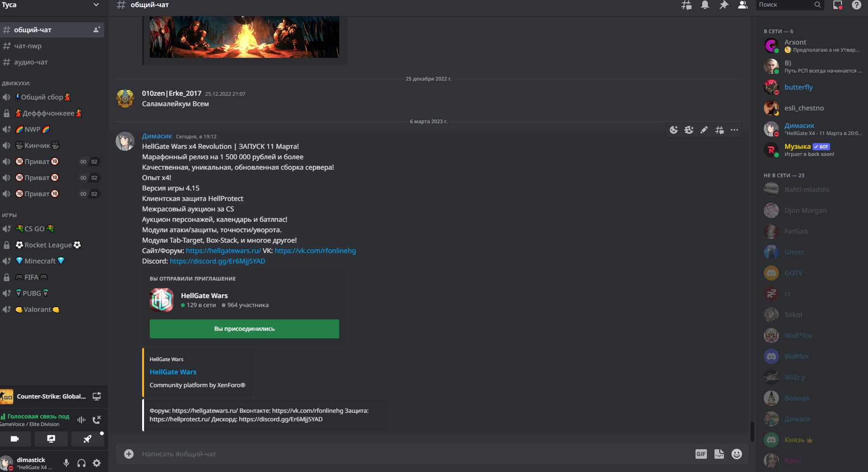868x472 pixels.
Task: Join the Кинчик voice channel
Action: click(x=52, y=145)
